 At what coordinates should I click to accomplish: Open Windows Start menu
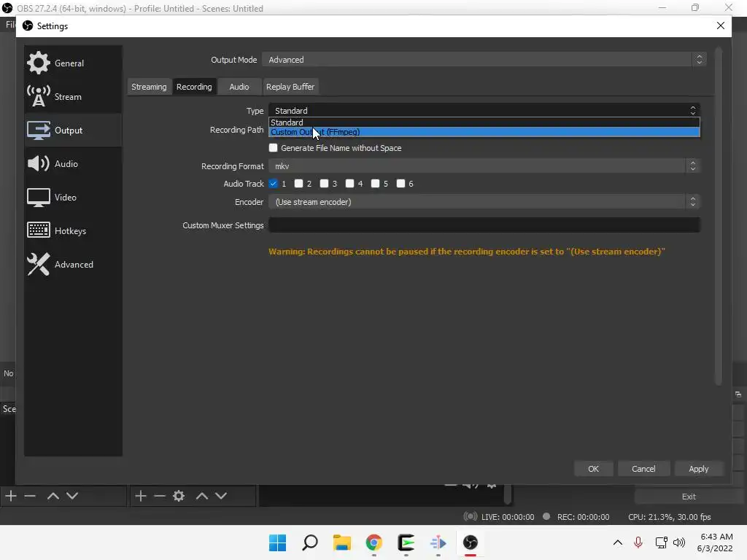click(x=277, y=542)
